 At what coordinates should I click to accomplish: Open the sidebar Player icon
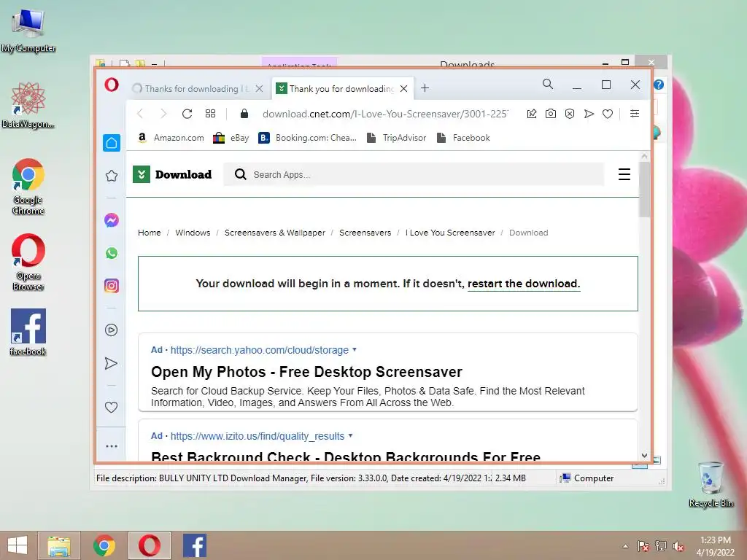[x=112, y=330]
